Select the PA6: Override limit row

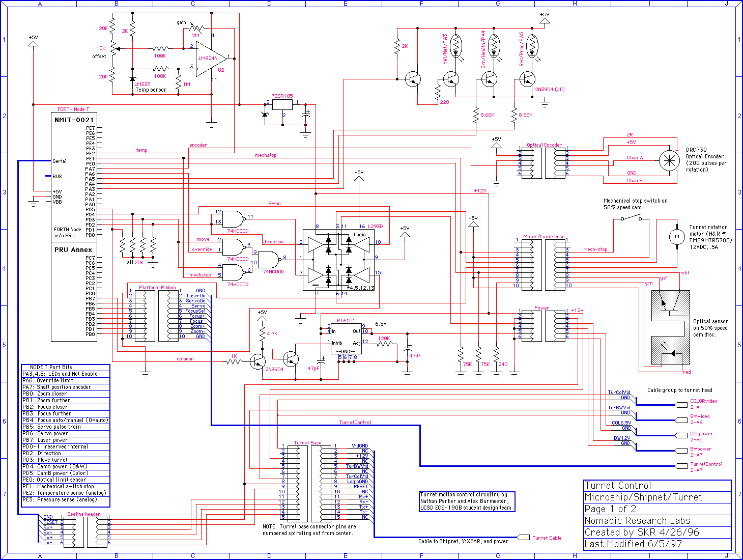[x=66, y=380]
